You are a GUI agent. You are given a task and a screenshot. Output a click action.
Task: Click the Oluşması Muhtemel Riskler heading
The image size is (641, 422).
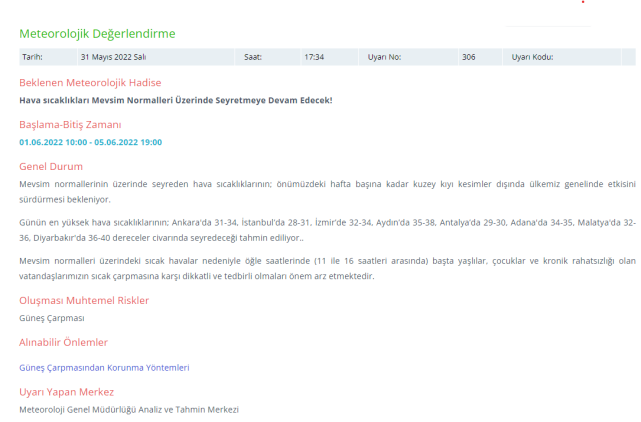pyautogui.click(x=84, y=300)
